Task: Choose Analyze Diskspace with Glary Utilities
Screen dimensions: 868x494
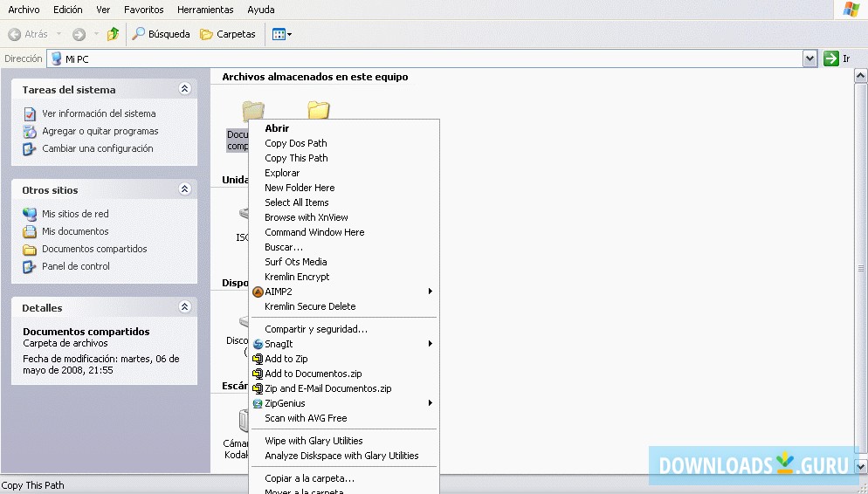Action: (x=344, y=456)
